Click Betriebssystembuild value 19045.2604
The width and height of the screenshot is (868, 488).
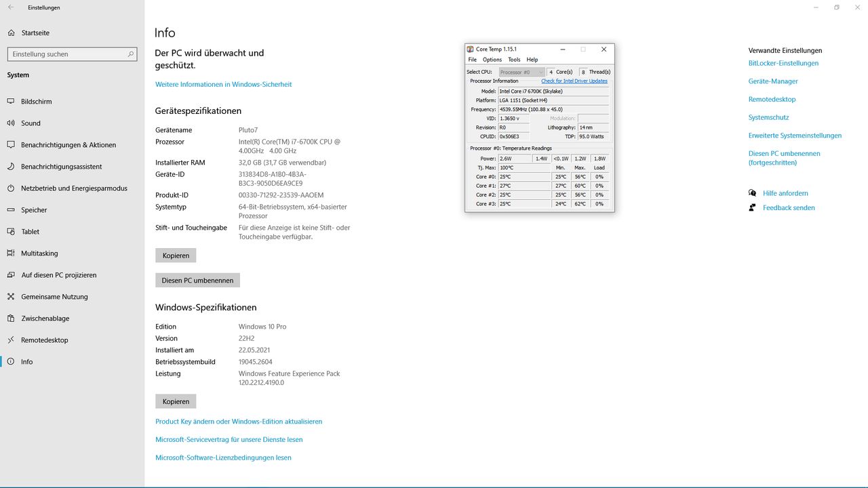(x=255, y=362)
